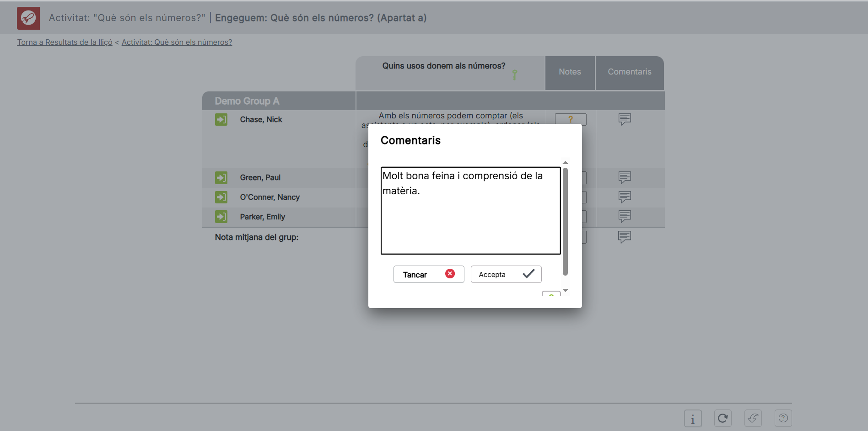The height and width of the screenshot is (431, 868).
Task: Follow Torna a Resultats de la lliçó link
Action: pyautogui.click(x=65, y=42)
